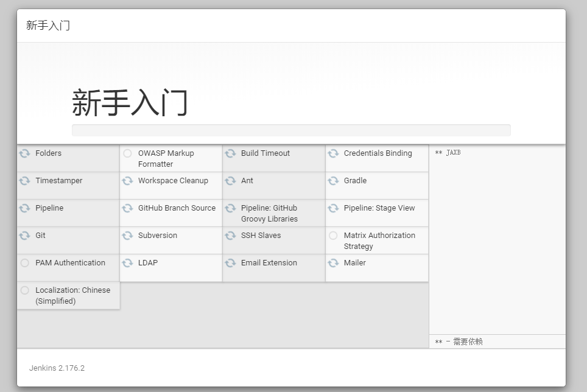The height and width of the screenshot is (392, 587).
Task: Click the 需要依赖 legend text
Action: point(468,341)
